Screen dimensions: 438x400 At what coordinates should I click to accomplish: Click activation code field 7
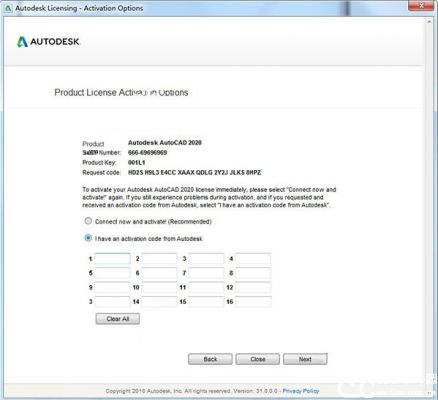pos(206,273)
